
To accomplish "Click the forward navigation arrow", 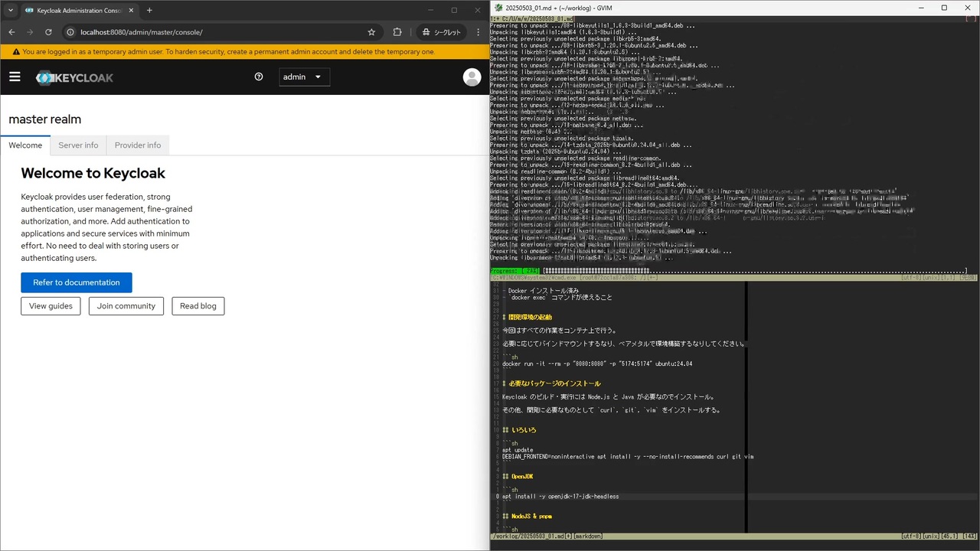I will point(30,32).
